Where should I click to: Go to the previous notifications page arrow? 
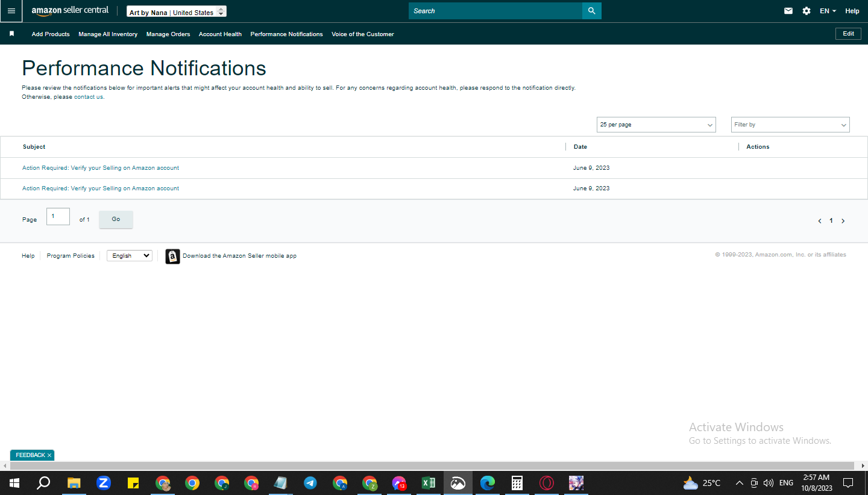point(820,221)
